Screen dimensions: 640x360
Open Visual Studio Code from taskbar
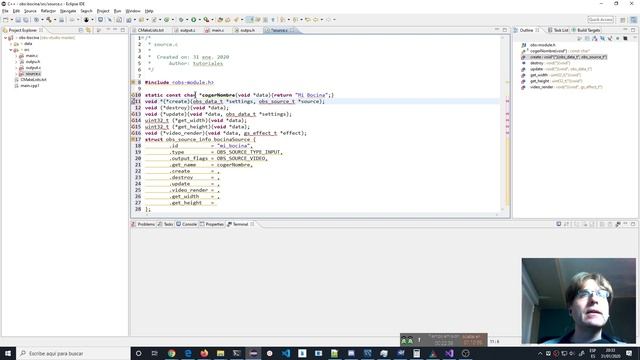point(286,353)
